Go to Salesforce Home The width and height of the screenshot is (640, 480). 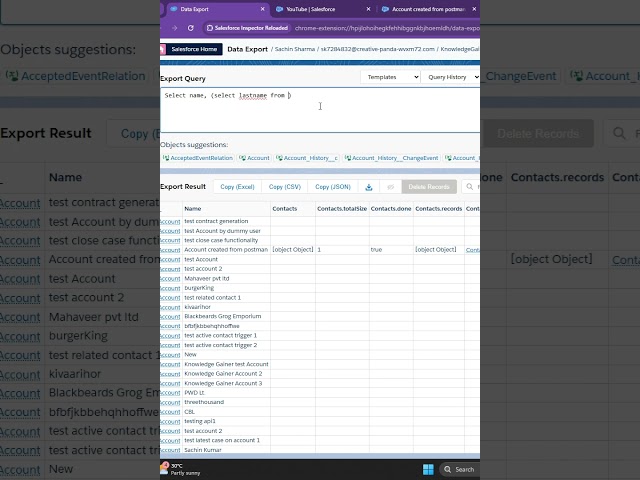coord(194,49)
